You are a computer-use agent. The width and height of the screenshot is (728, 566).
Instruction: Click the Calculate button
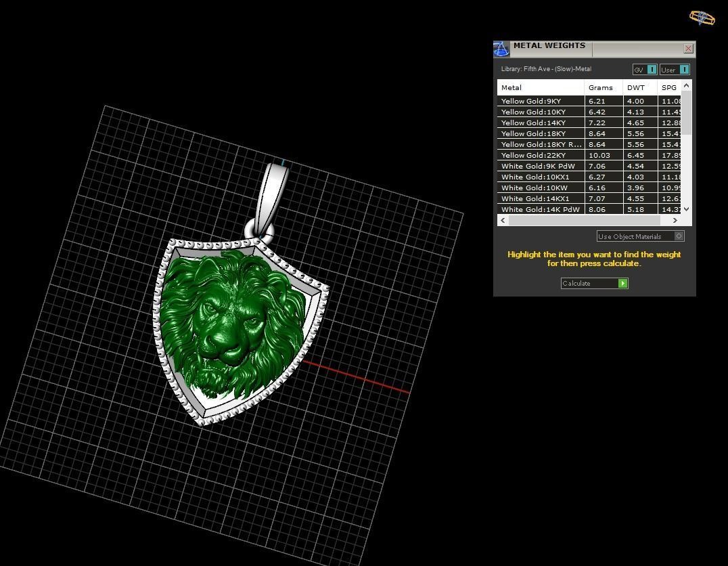[594, 284]
